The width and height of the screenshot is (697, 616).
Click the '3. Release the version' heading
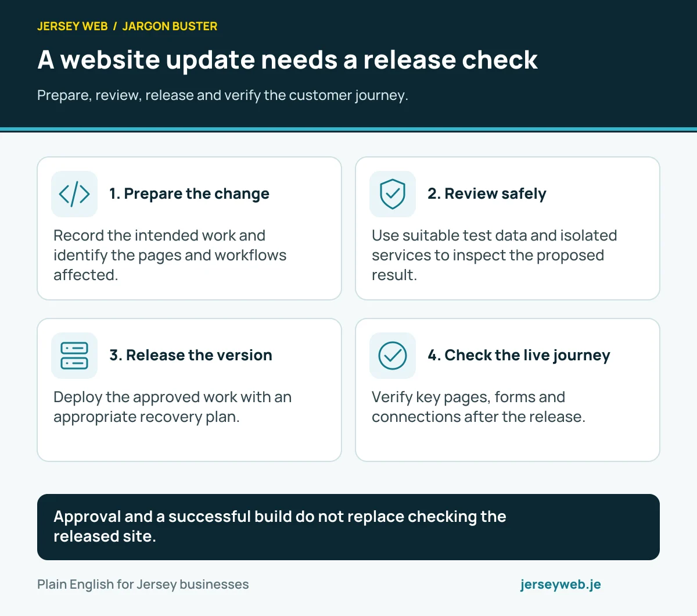pos(191,355)
